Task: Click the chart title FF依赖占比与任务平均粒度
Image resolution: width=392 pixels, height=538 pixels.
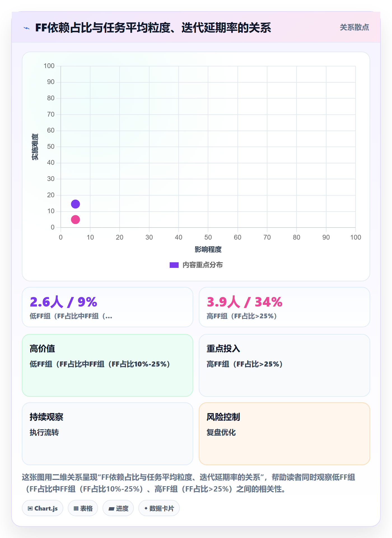Action: [153, 28]
